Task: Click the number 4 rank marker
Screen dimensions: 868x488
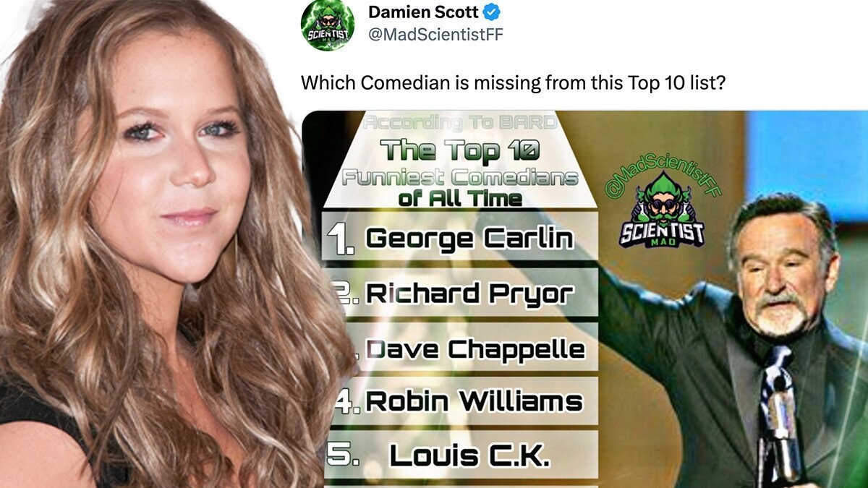Action: [x=349, y=403]
